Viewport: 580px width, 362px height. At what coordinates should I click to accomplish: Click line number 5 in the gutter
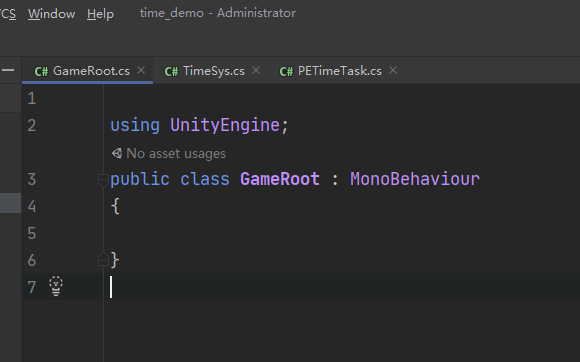coord(32,233)
